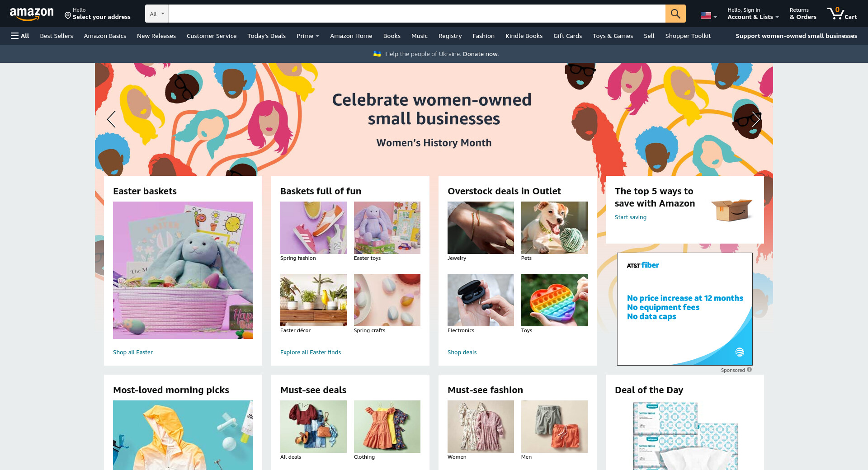This screenshot has height=470, width=868.
Task: Open the All hamburger menu
Action: 20,36
